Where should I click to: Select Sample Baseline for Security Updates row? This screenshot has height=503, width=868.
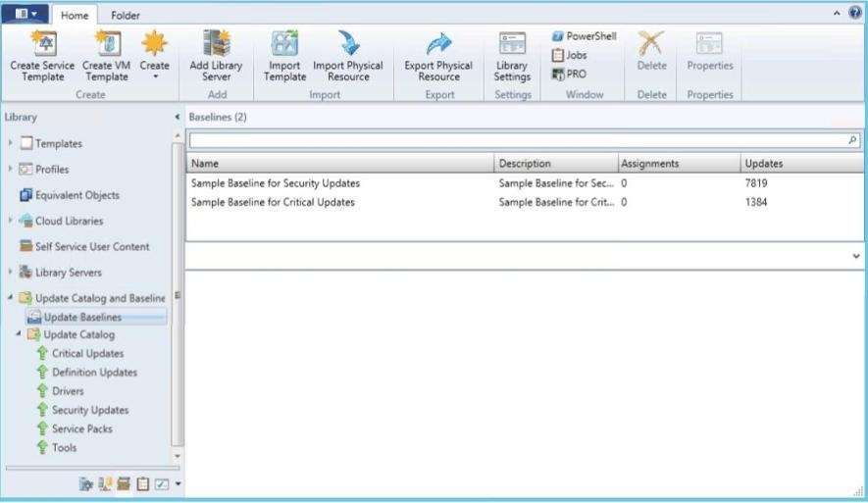[525, 183]
